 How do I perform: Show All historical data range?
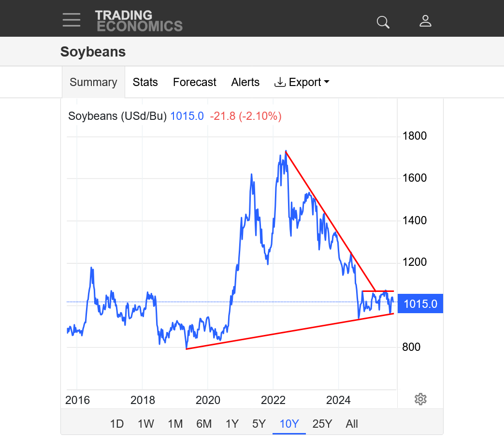click(x=352, y=424)
